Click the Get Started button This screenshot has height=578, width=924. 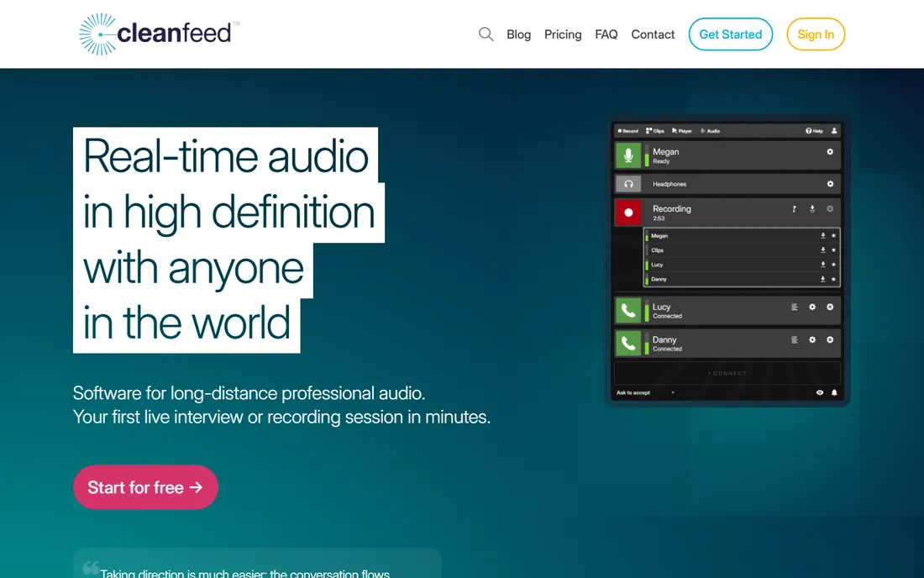coord(730,34)
